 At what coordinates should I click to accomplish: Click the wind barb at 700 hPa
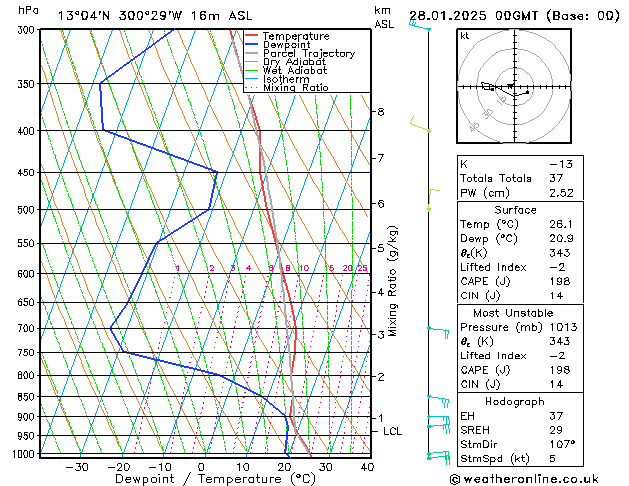pos(438,332)
